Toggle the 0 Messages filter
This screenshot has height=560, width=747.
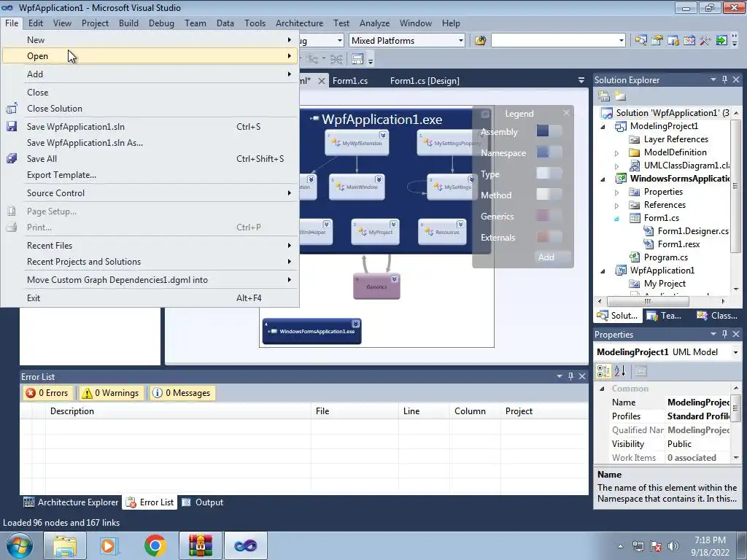click(182, 393)
